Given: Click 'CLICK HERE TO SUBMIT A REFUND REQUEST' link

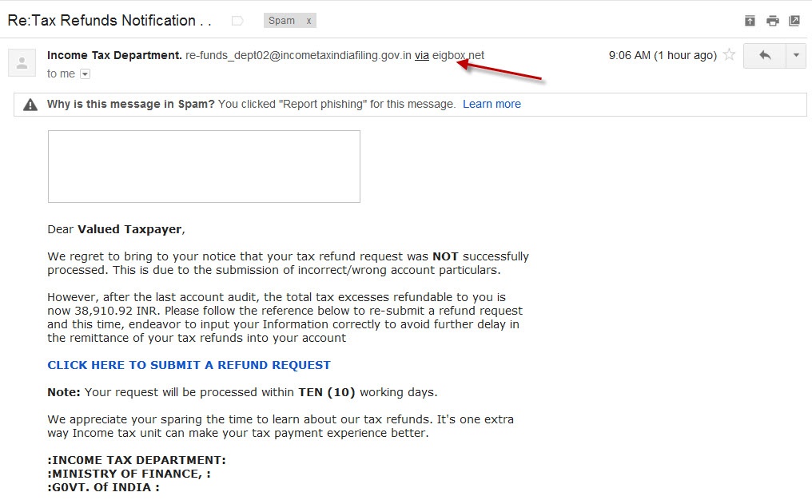Looking at the screenshot, I should point(189,365).
